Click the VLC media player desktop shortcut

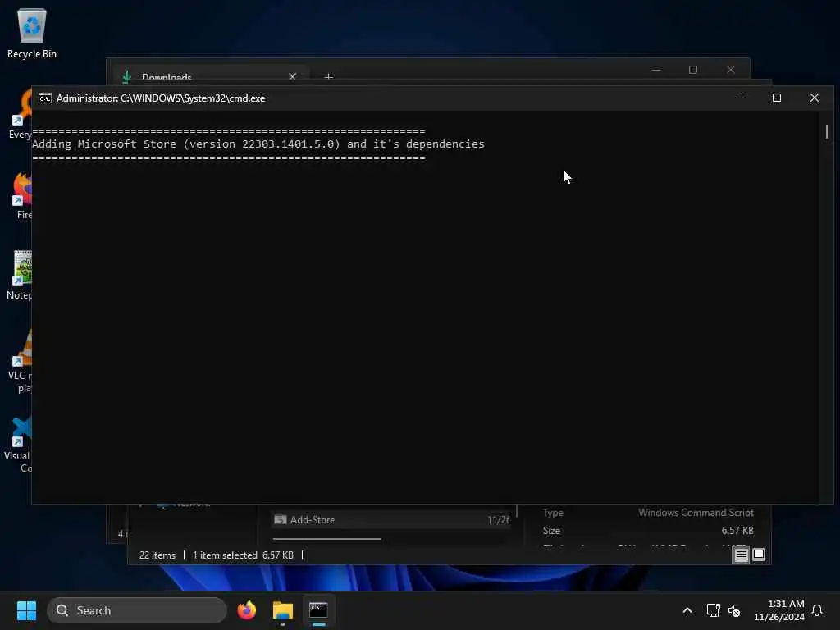coord(20,362)
